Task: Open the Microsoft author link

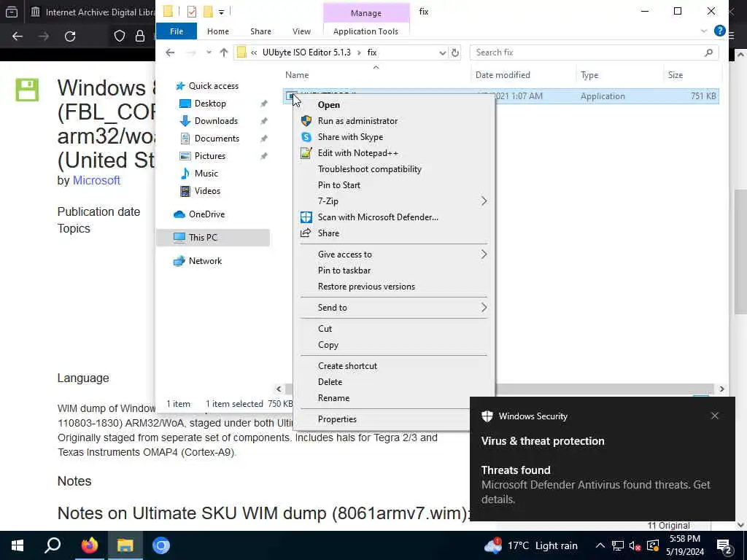Action: (96, 181)
